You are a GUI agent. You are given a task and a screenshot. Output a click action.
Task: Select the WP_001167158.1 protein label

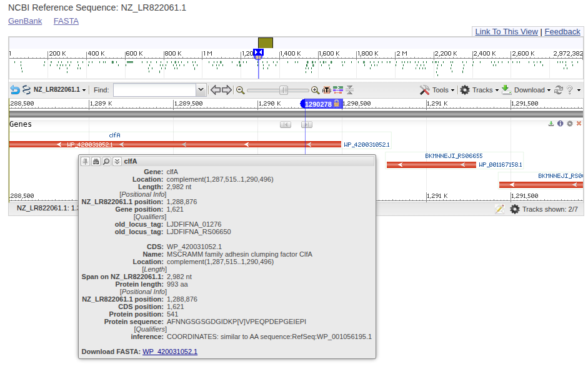pos(501,164)
